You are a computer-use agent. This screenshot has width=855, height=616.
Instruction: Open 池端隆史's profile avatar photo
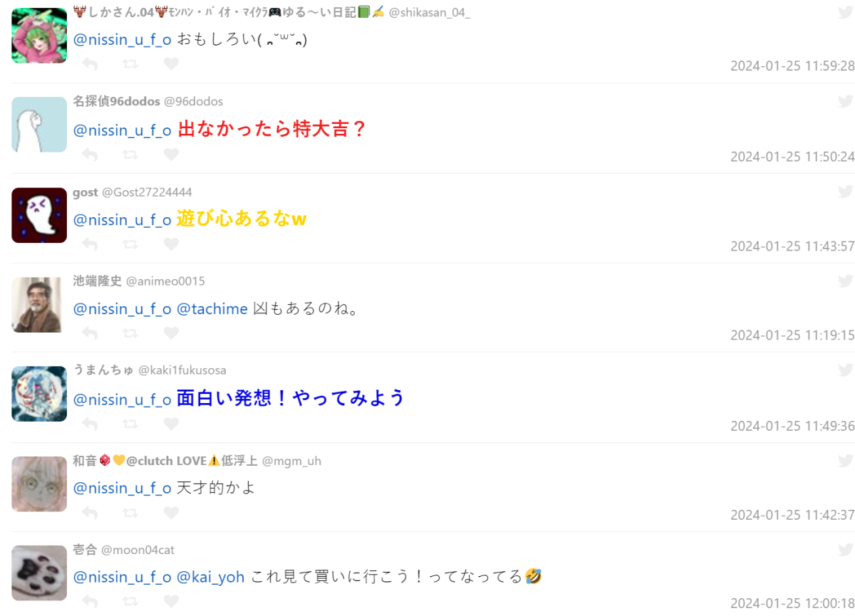click(39, 305)
